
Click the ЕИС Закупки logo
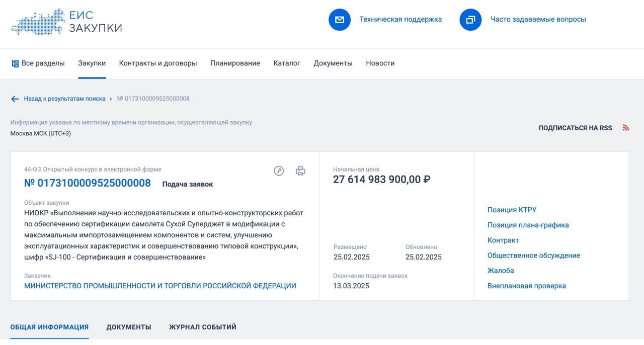(x=66, y=22)
